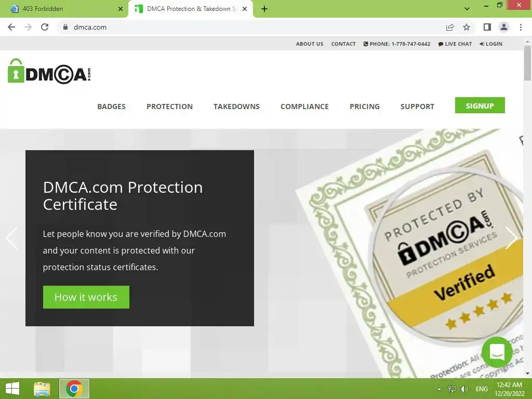Open the PRICING navigation menu item
532x399 pixels.
pos(365,107)
